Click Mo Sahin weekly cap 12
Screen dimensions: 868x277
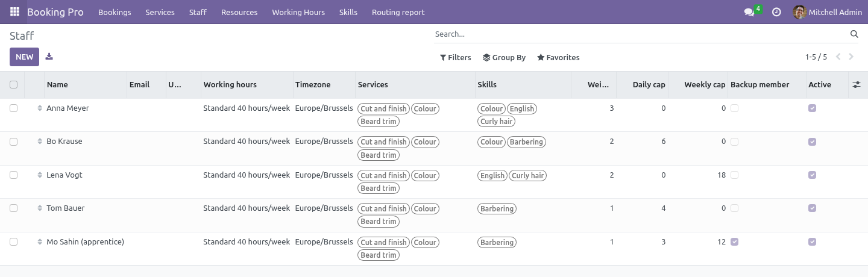pyautogui.click(x=722, y=242)
